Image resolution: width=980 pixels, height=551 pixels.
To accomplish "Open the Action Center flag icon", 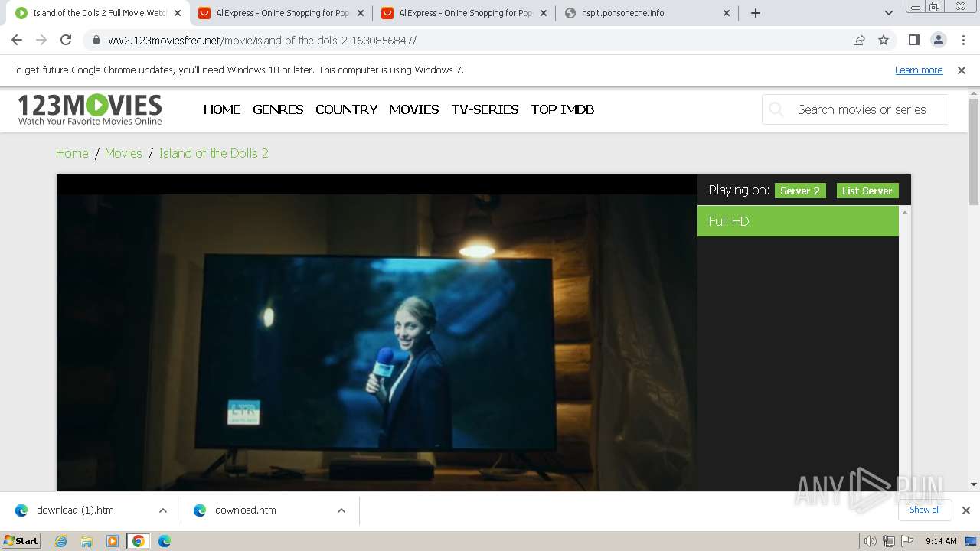I will point(907,541).
